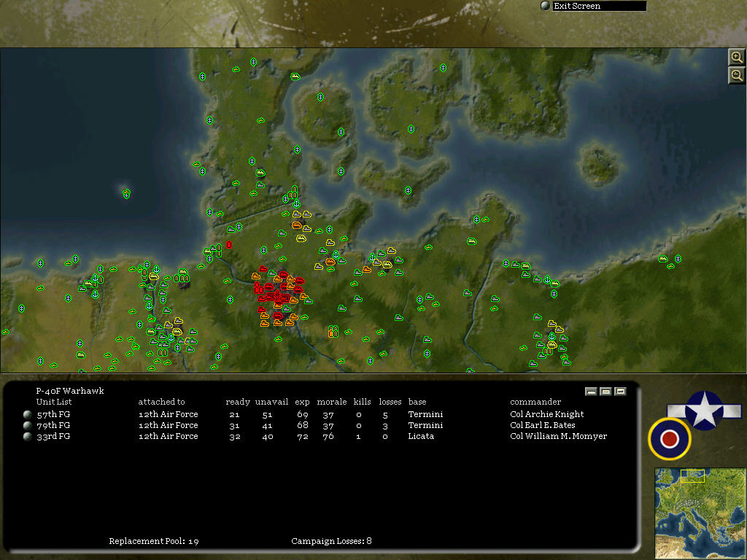Select the 57th FG radio bullet
Image resolution: width=747 pixels, height=560 pixels.
click(x=28, y=414)
